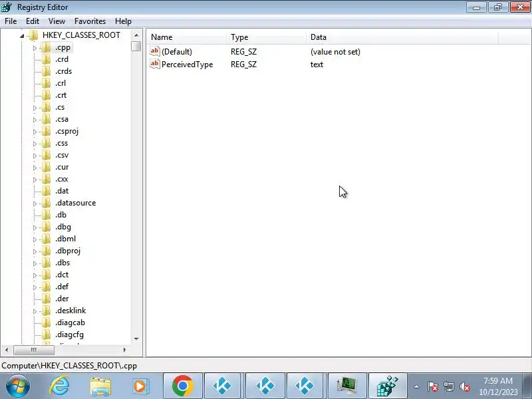Open the View menu
The height and width of the screenshot is (399, 532).
(57, 21)
